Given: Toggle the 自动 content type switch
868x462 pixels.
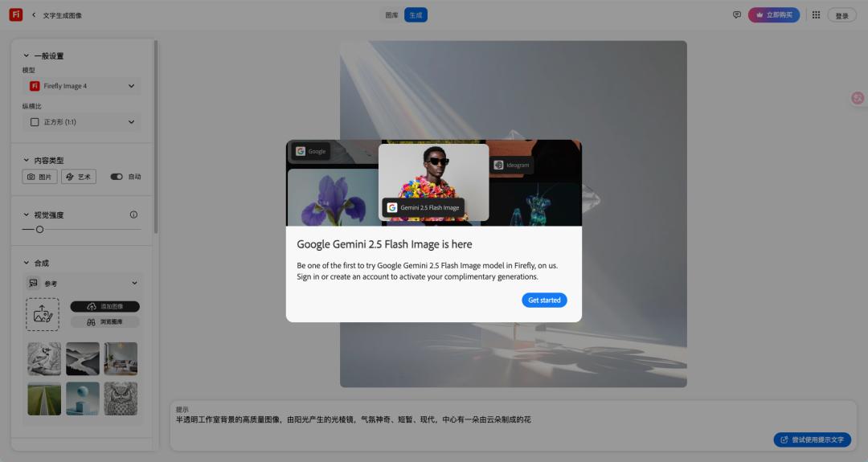Looking at the screenshot, I should coord(117,177).
